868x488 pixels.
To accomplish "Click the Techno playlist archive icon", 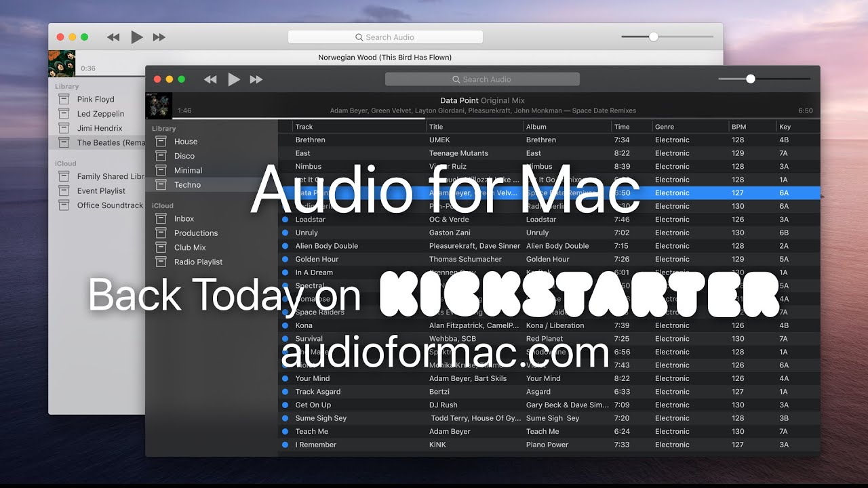I will point(161,184).
